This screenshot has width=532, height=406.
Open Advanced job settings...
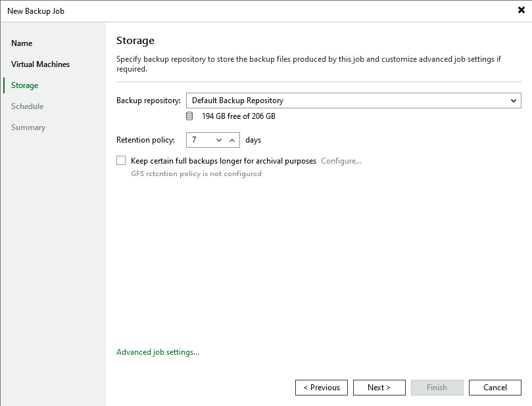coord(158,352)
